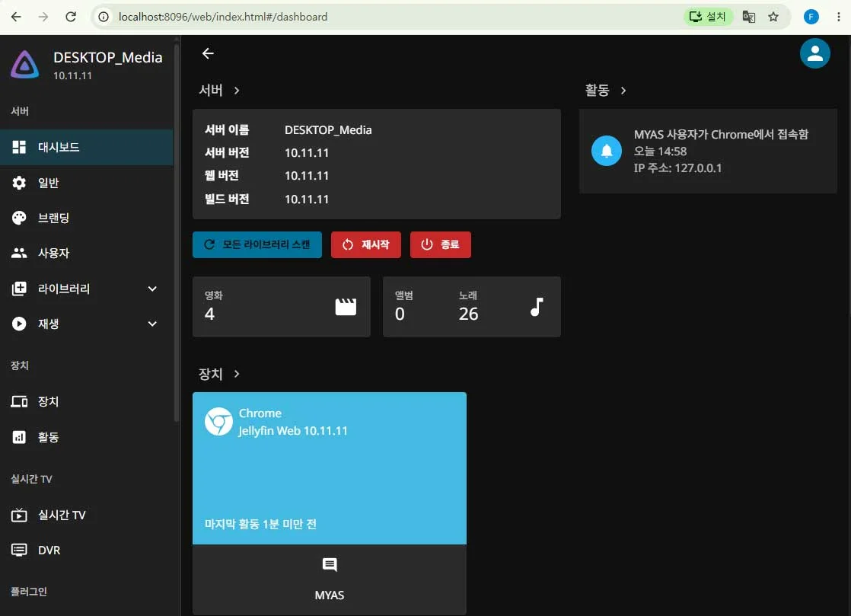This screenshot has width=851, height=616.
Task: Click the 빌드 버전 label
Action: pos(227,199)
